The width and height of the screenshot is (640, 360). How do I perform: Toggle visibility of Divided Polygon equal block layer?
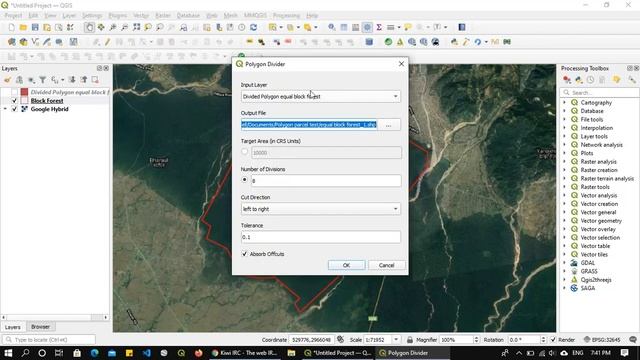click(15, 92)
